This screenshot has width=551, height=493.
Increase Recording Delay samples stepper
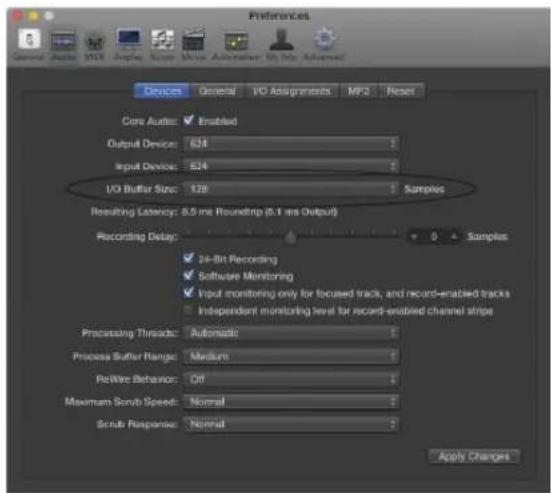[x=454, y=237]
